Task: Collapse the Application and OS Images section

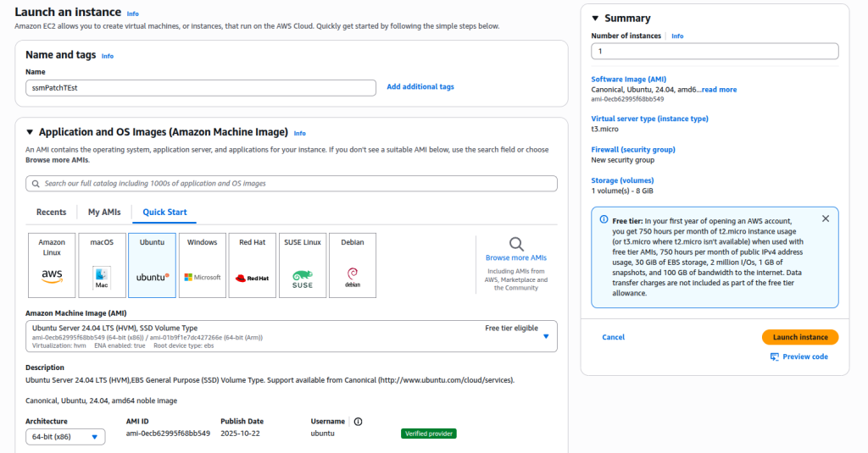Action: 30,132
